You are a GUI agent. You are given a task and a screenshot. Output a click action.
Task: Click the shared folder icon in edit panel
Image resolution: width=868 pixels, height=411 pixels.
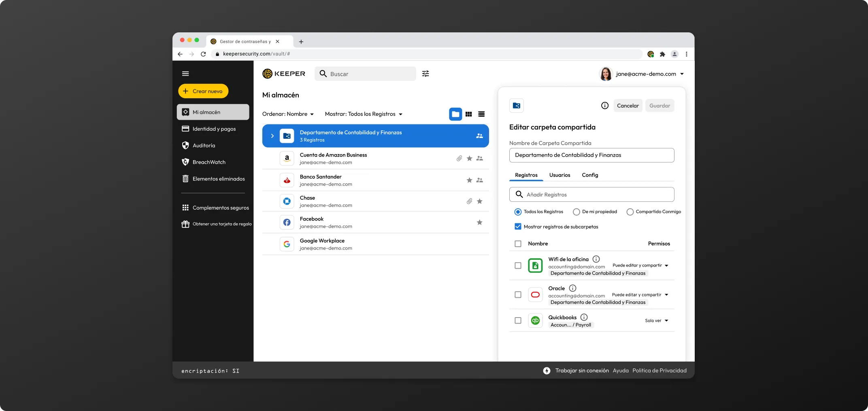tap(517, 106)
